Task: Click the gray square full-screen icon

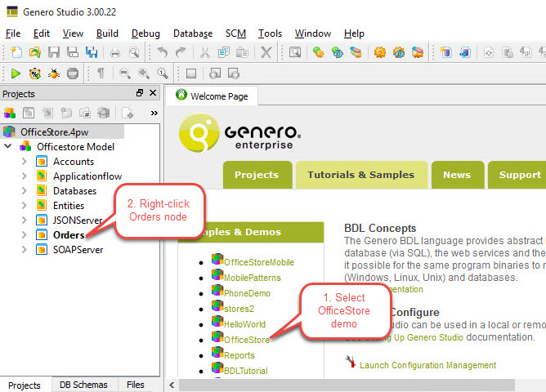Action: pyautogui.click(x=191, y=73)
